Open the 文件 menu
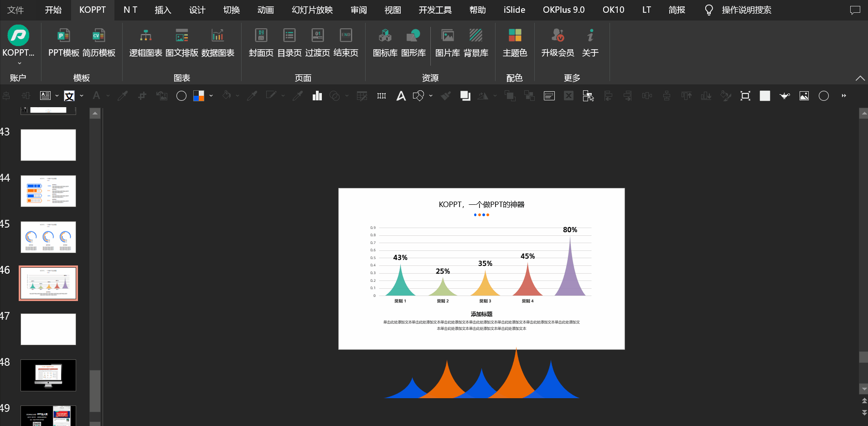868x426 pixels. 15,10
